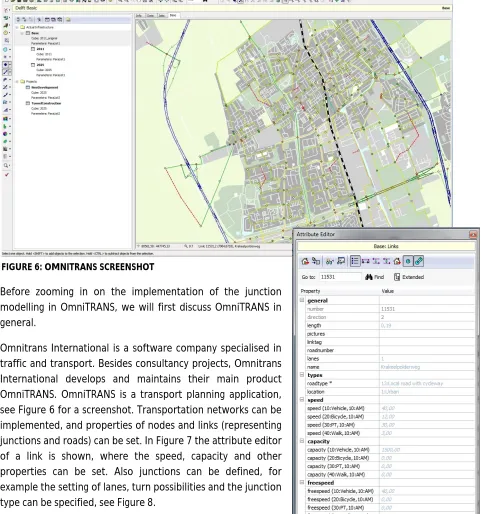Collapse the speed property group
The image size is (481, 514).
[302, 400]
